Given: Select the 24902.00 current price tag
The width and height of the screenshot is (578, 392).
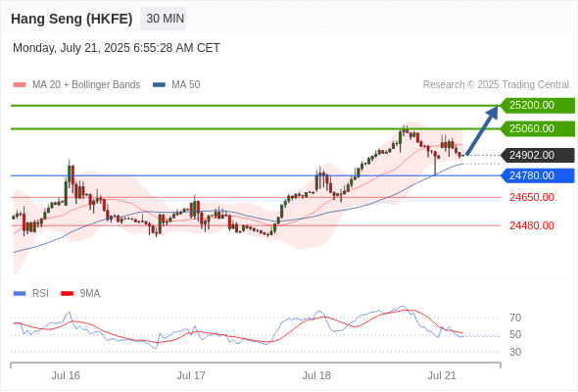Looking at the screenshot, I should [x=538, y=155].
